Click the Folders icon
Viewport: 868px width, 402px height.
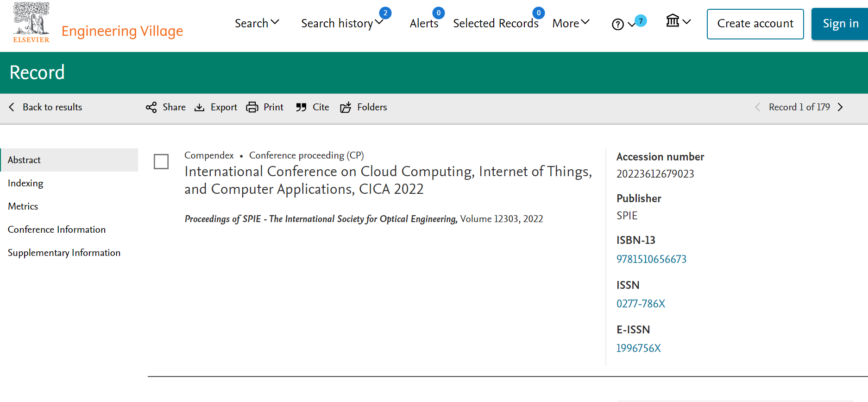click(346, 108)
